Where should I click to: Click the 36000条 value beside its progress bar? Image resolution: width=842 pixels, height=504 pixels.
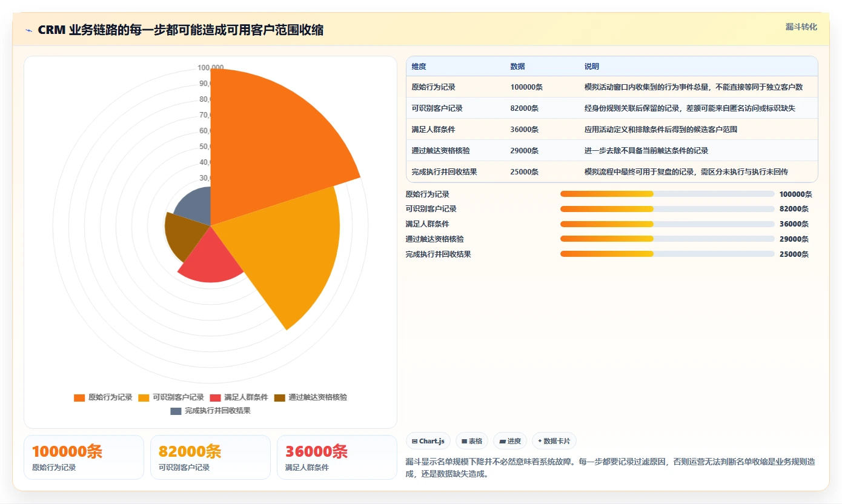[794, 224]
